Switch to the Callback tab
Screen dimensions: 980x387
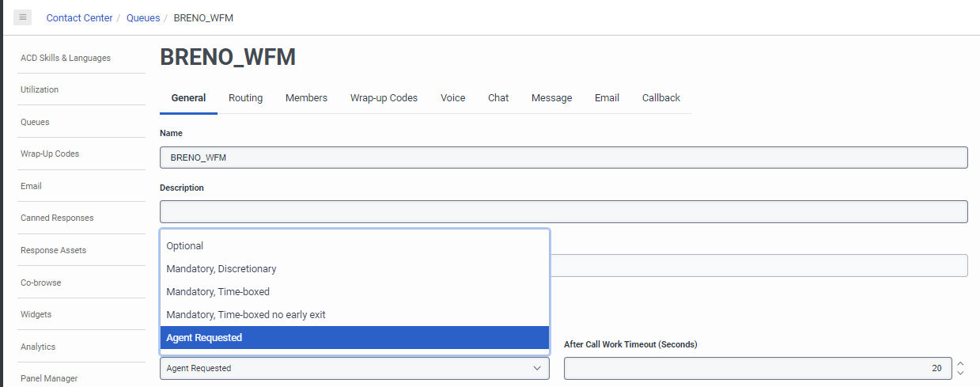[x=660, y=98]
